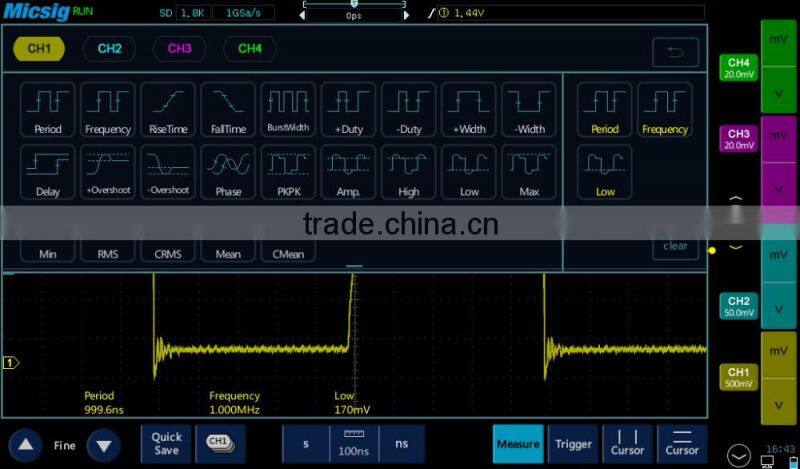The height and width of the screenshot is (469, 800).
Task: Switch to the CH1 measurement source tab
Action: coord(39,49)
